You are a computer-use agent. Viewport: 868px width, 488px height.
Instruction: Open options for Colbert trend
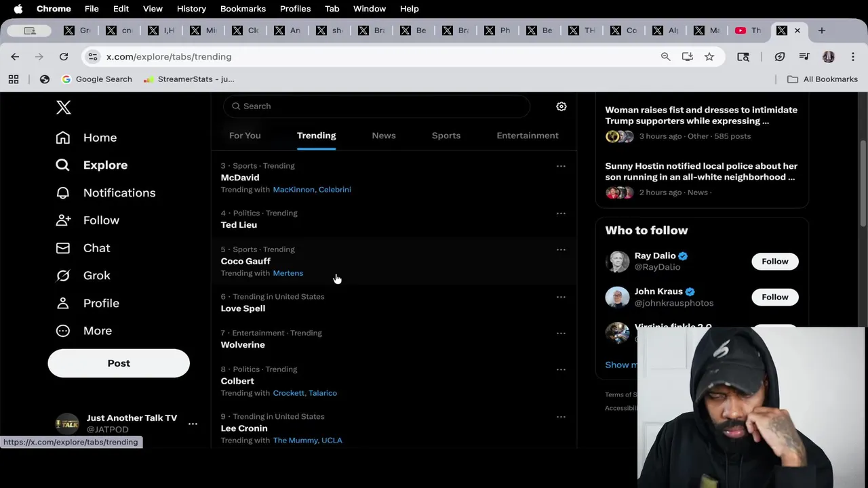(x=561, y=369)
